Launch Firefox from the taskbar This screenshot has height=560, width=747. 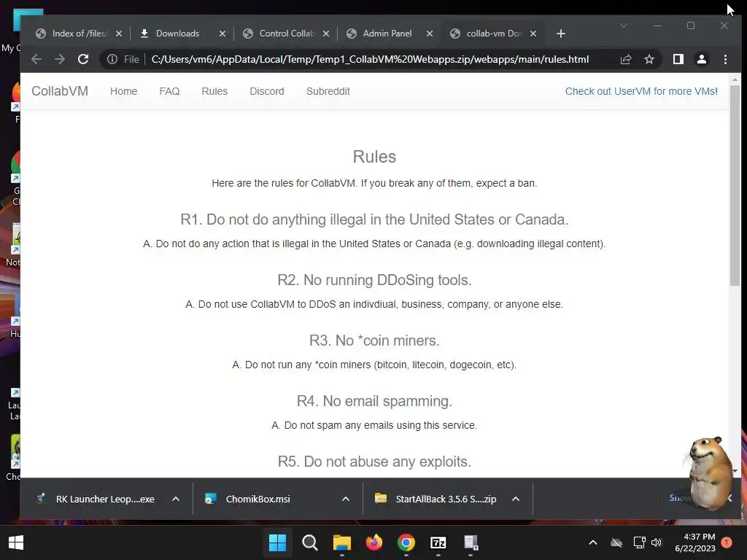pos(374,542)
